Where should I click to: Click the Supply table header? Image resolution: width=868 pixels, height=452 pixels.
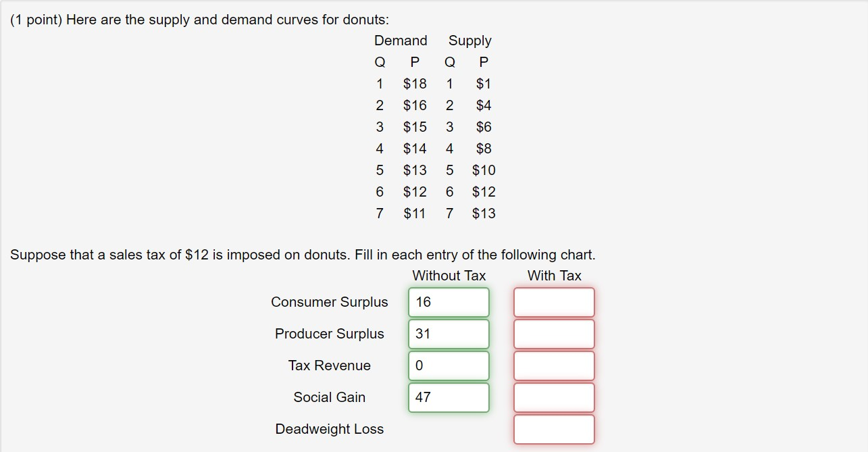click(469, 41)
